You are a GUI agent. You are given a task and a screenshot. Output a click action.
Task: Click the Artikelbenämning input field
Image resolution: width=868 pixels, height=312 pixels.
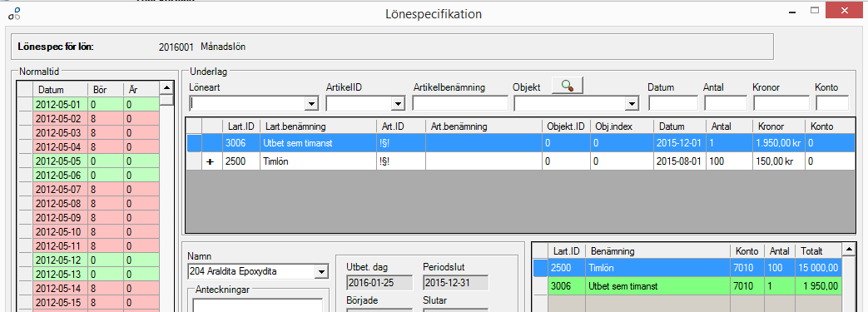pos(460,103)
